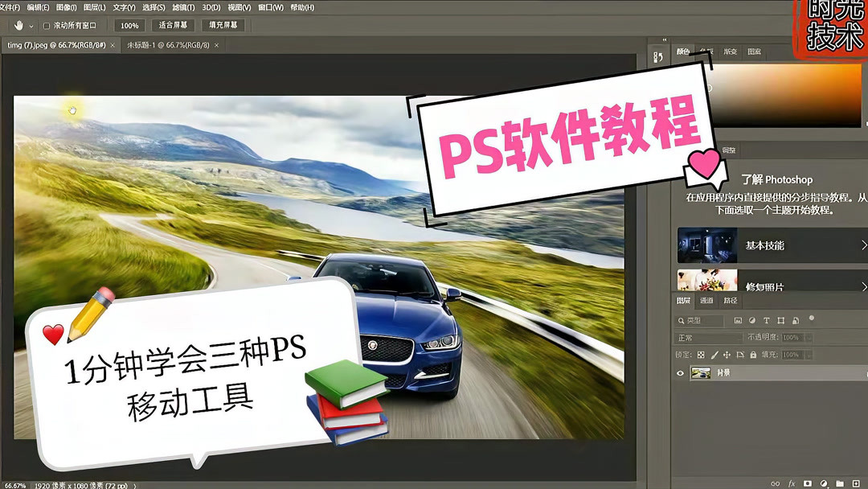Select the Hand tool in the options bar
Screen dimensions: 868x489
tap(18, 25)
